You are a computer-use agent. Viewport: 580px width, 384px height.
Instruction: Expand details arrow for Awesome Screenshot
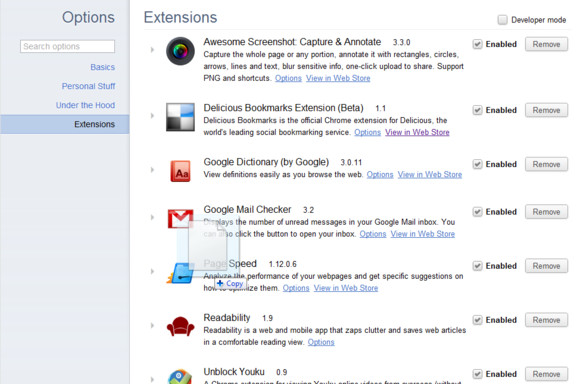(x=152, y=50)
